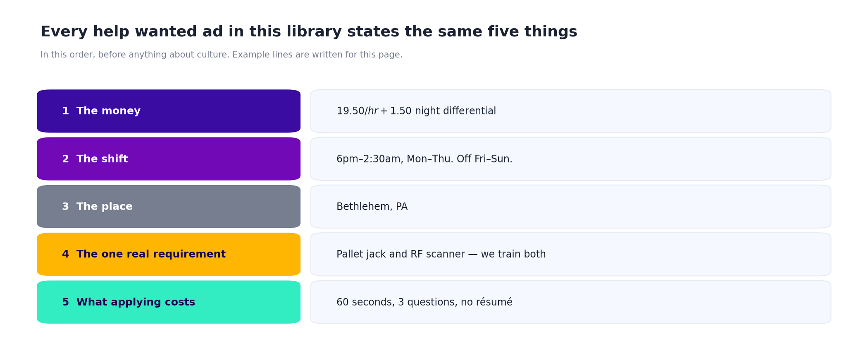Click the number 5 in the applying block

pyautogui.click(x=65, y=302)
